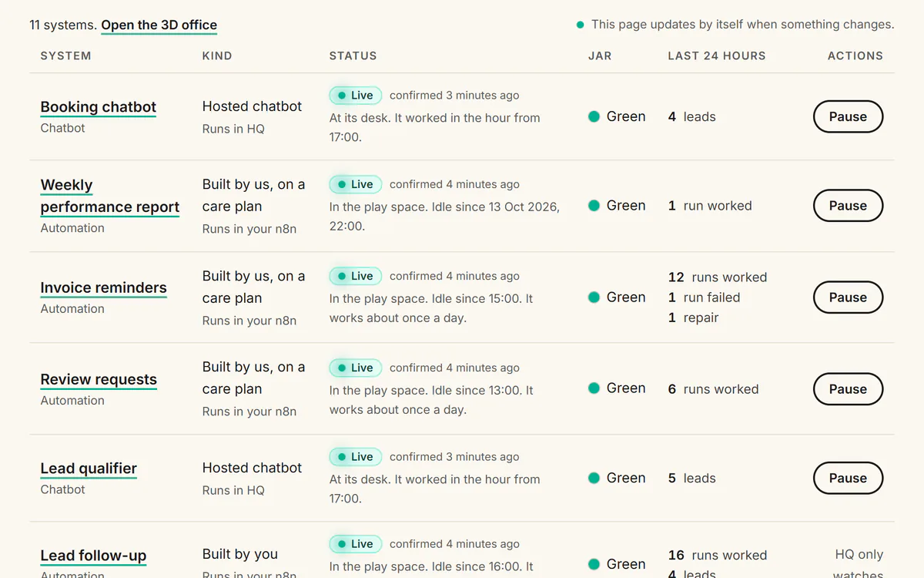924x578 pixels.
Task: Click the KIND column header
Action: (217, 56)
